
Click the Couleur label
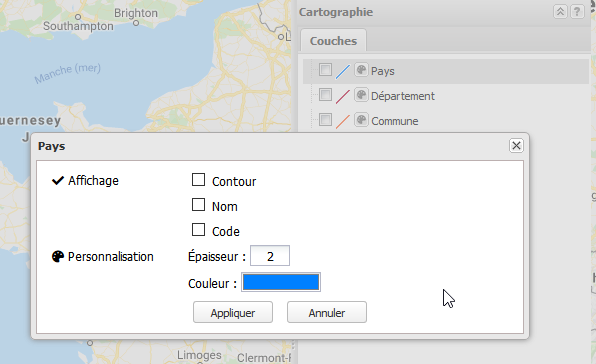click(x=212, y=283)
